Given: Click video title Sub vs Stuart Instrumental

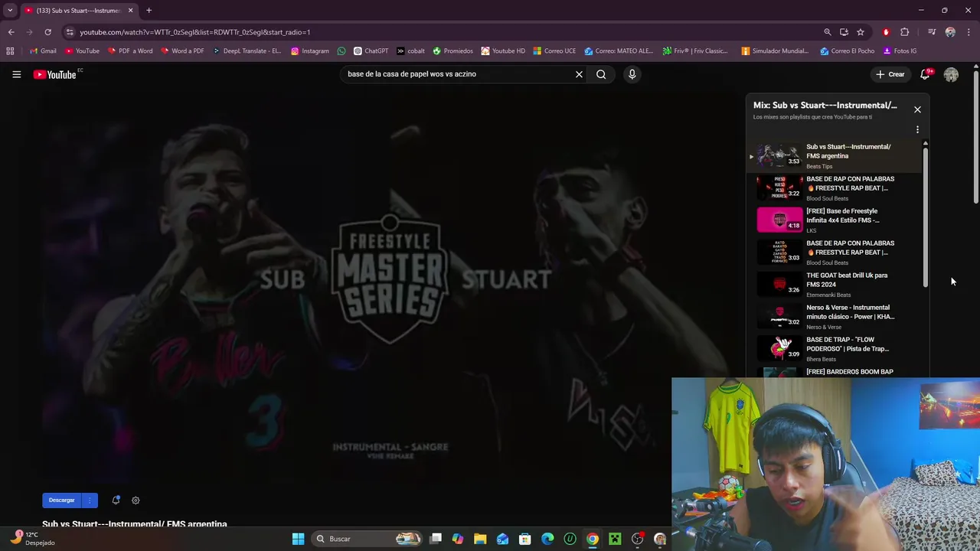Looking at the screenshot, I should [x=135, y=524].
